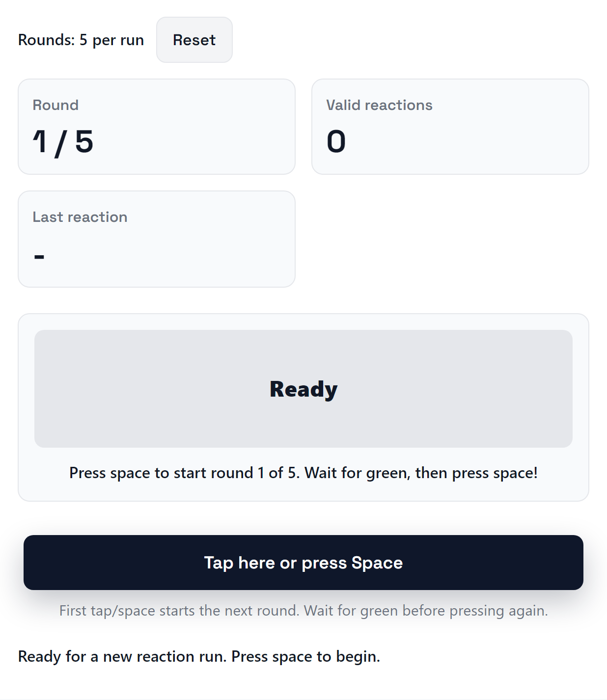Click the Valid reactions title label

380,105
